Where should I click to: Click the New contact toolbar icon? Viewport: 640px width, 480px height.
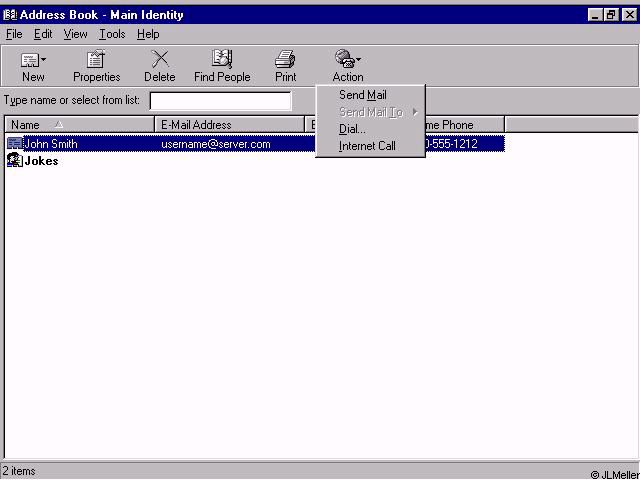pyautogui.click(x=30, y=60)
